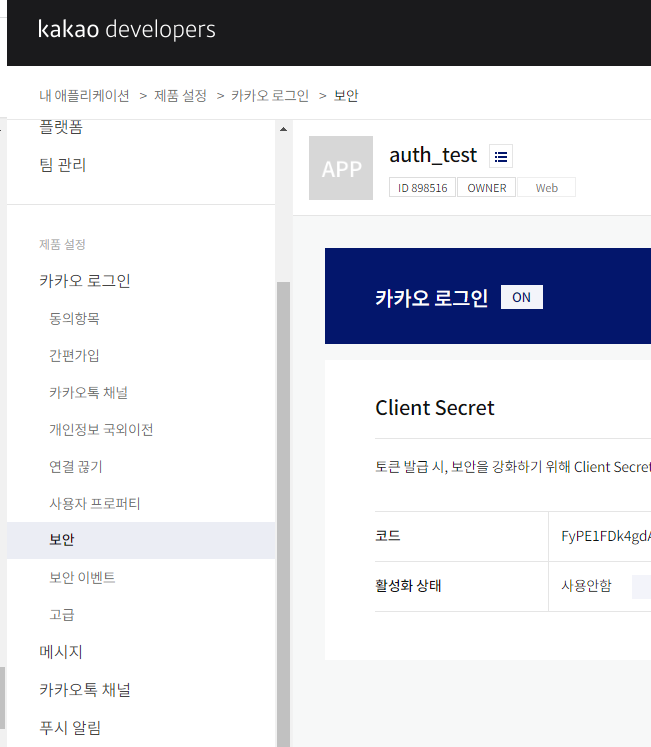Image resolution: width=651 pixels, height=747 pixels.
Task: Open 카카오톡 채널 submenu under 카카오 로그인
Action: (x=89, y=393)
